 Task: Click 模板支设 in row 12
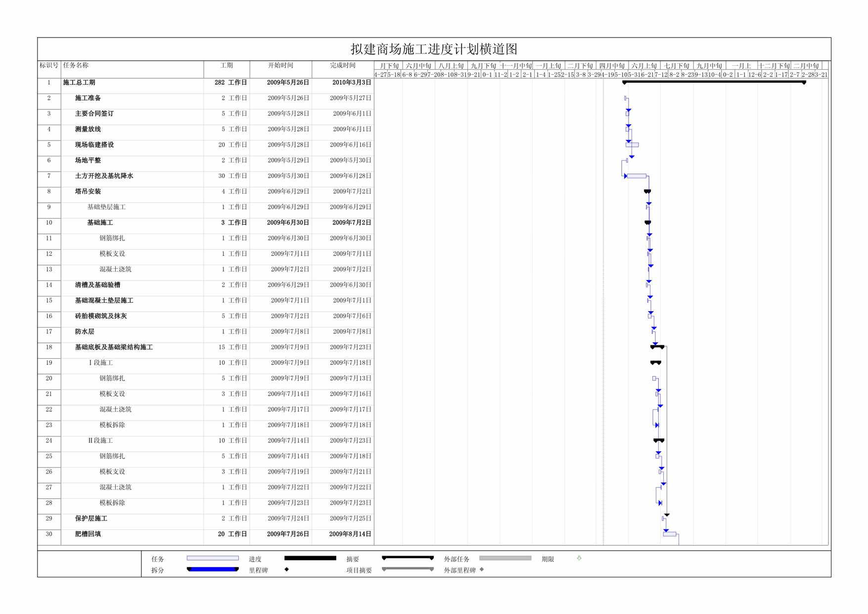pyautogui.click(x=112, y=254)
